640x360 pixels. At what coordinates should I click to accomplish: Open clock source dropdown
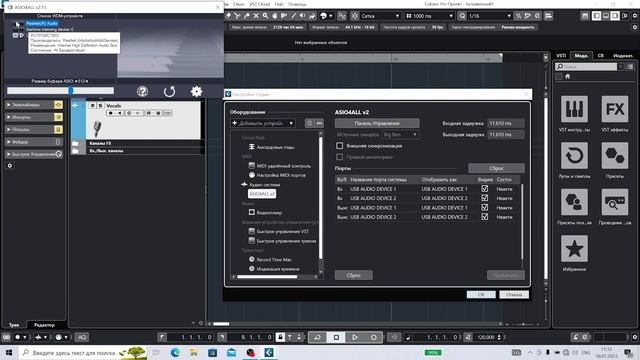(x=400, y=134)
